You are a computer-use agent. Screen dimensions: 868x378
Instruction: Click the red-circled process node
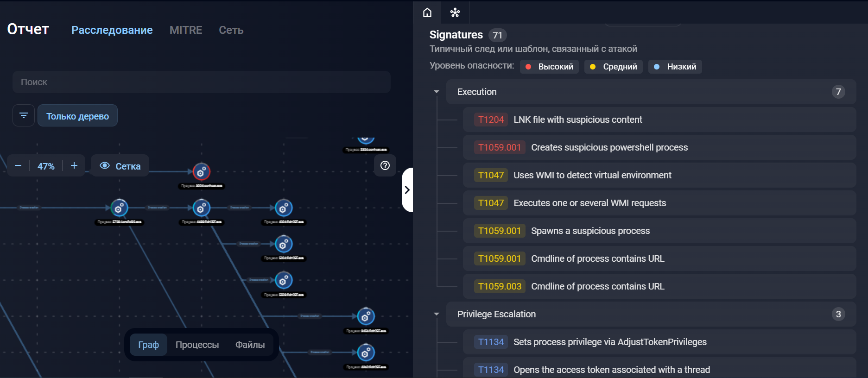[x=201, y=172]
